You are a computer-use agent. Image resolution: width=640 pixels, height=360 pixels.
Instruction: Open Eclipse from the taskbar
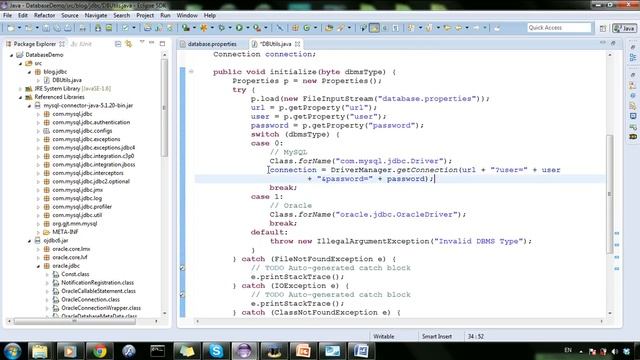click(244, 351)
